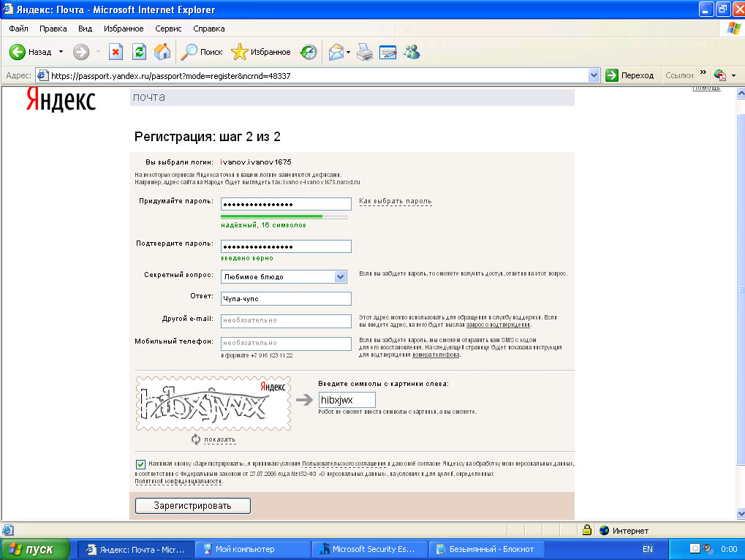Refresh the captcha image icon

tap(196, 439)
